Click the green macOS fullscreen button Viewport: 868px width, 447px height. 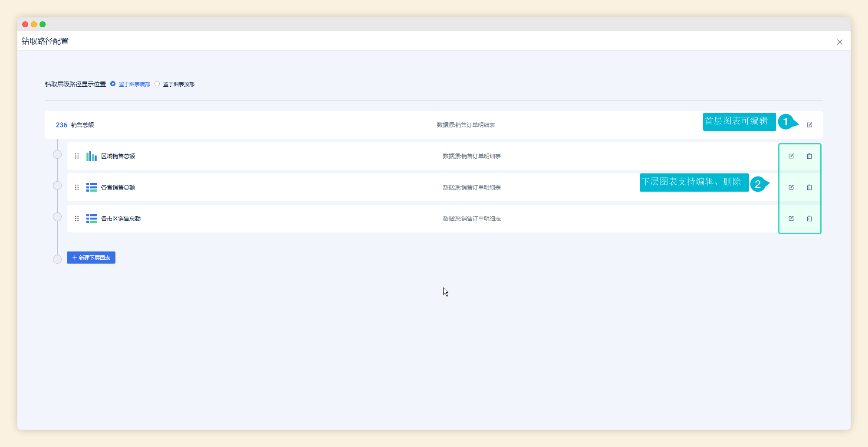coord(43,24)
